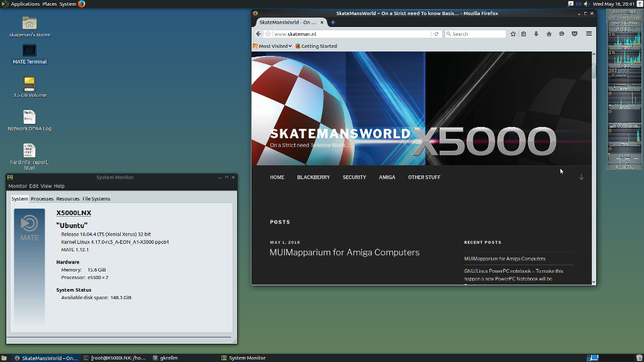Switch to the Resources tab
The width and height of the screenshot is (644, 362).
[68, 199]
